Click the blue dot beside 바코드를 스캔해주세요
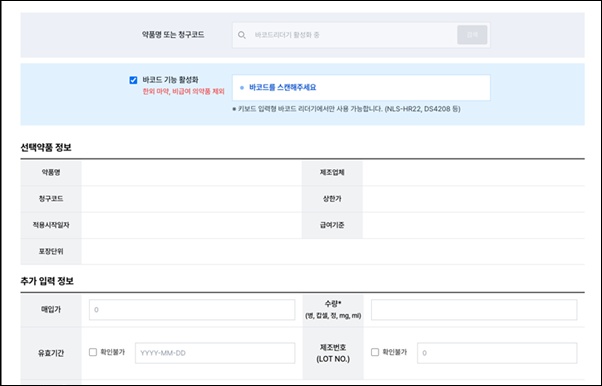Viewport: 602px width, 386px height. 242,88
